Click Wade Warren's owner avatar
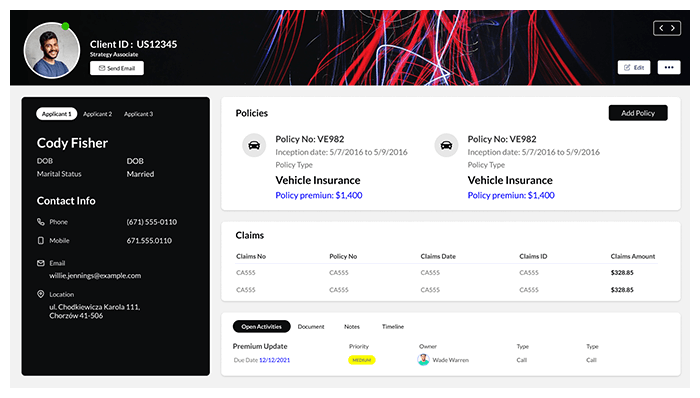 (x=423, y=360)
